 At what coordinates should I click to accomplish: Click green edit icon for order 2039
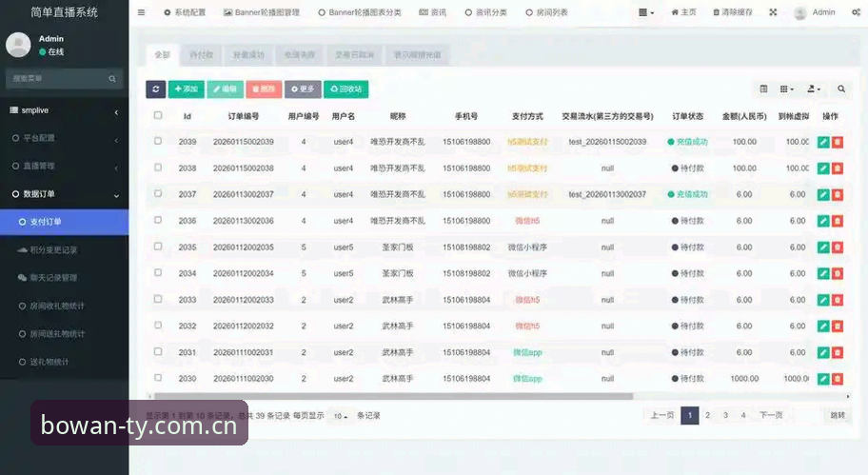[823, 142]
